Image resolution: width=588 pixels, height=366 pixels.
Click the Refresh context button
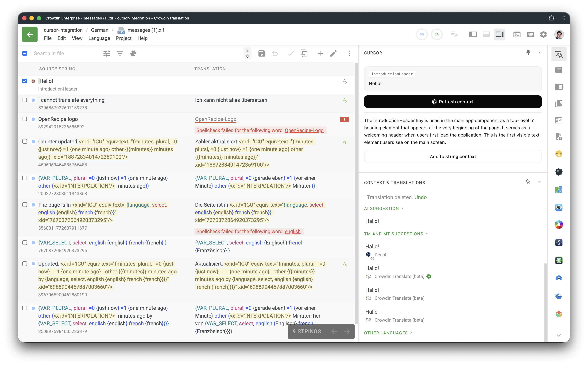click(453, 101)
